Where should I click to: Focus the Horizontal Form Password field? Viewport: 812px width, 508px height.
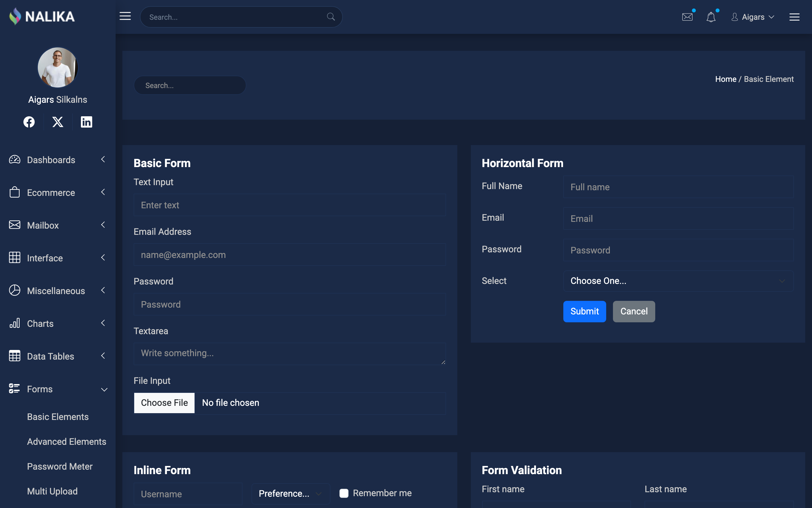[678, 250]
